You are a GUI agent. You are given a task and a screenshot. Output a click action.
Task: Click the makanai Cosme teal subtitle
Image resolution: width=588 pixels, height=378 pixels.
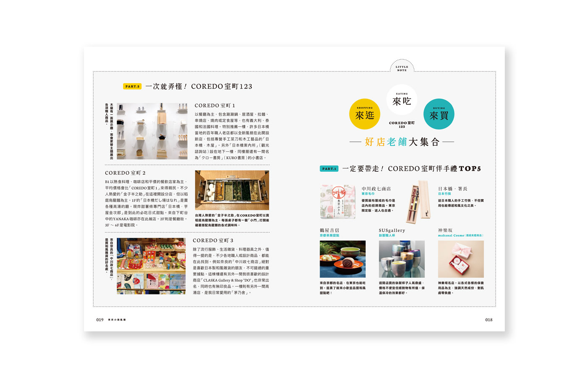pos(461,236)
